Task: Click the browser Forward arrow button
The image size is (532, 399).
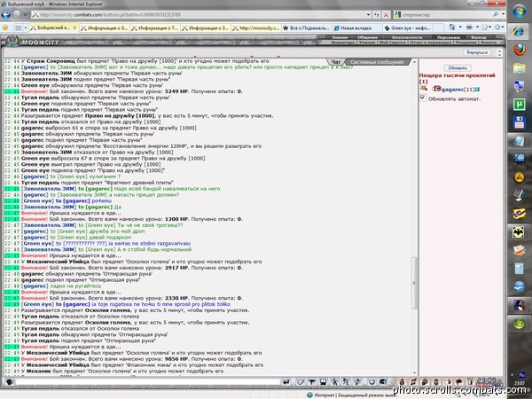Action: point(17,15)
